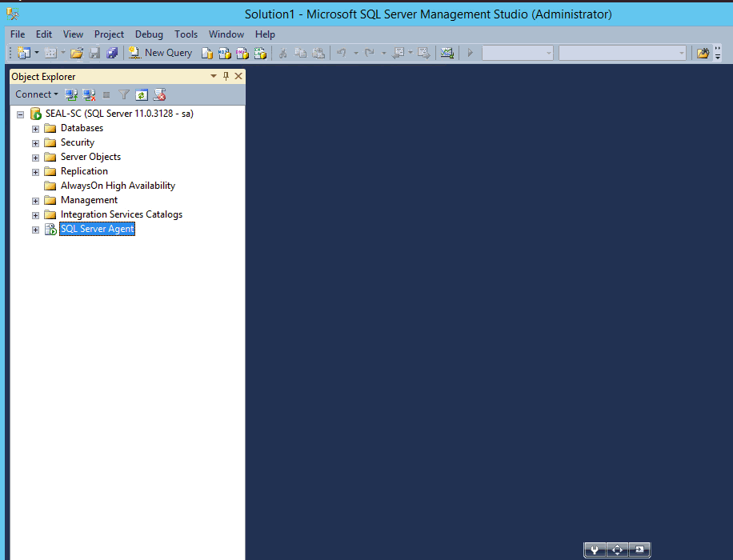Image resolution: width=733 pixels, height=560 pixels.
Task: Expand the Databases folder
Action: click(x=35, y=129)
